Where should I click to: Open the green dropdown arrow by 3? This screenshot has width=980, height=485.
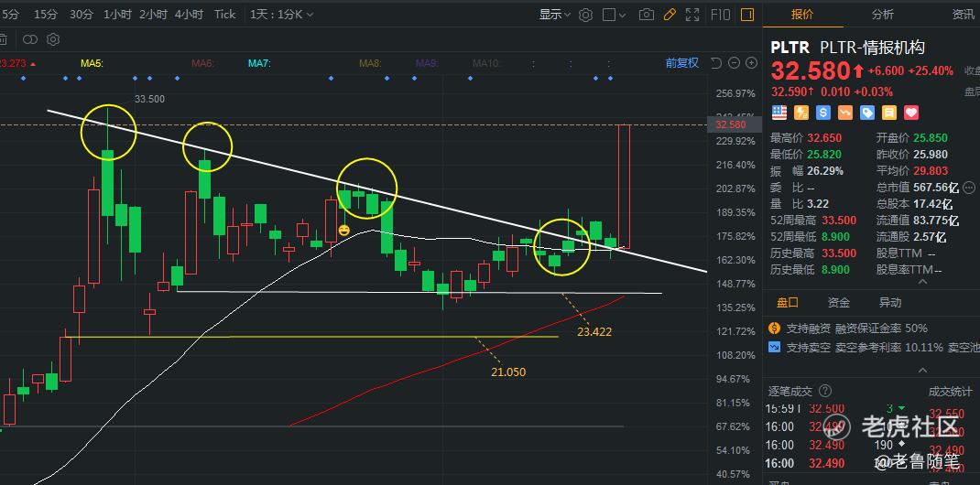900,408
